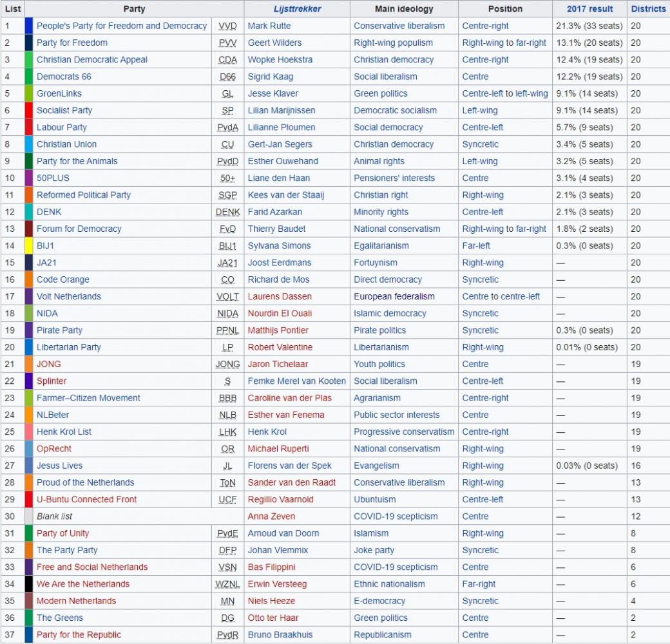This screenshot has height=644, width=670.
Task: Open the Joke party ideology link
Action: [374, 550]
